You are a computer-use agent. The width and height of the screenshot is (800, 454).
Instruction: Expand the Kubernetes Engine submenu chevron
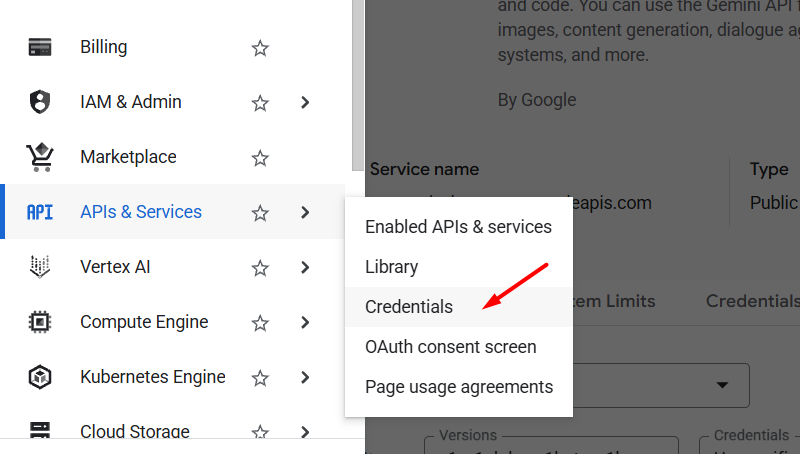pos(305,377)
